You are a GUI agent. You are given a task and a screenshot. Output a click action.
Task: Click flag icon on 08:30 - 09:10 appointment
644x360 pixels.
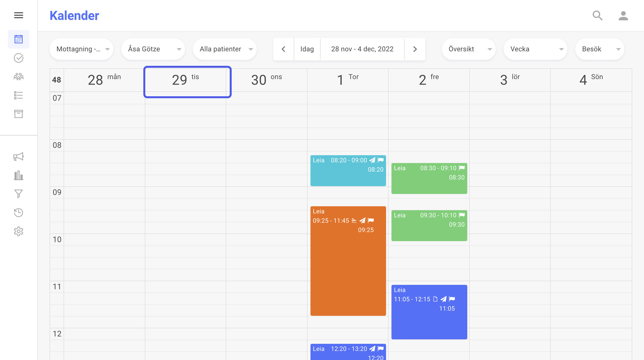coord(462,168)
